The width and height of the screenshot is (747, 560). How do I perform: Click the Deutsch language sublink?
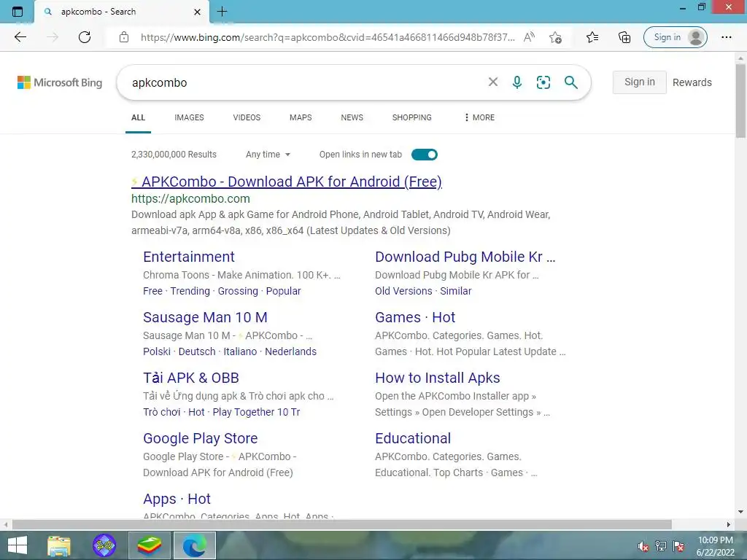197,351
